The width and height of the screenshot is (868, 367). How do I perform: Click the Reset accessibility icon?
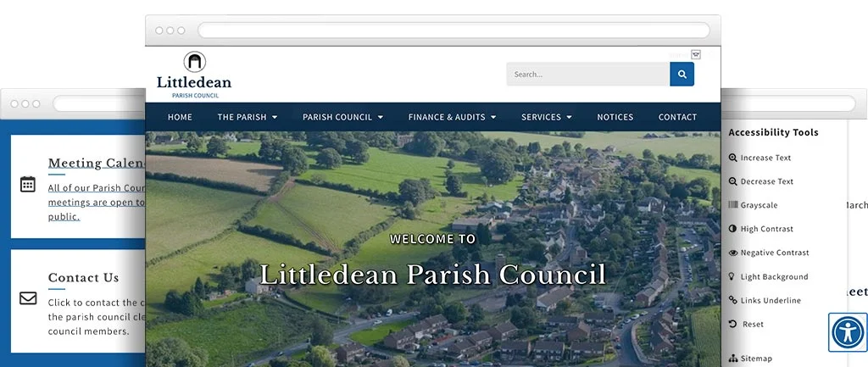click(x=733, y=324)
